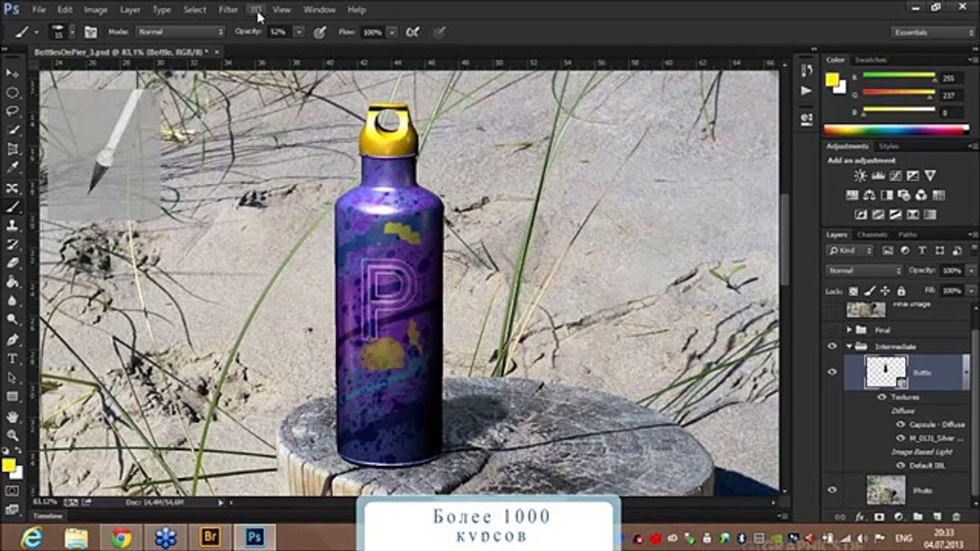Screen dimensions: 980x551
Task: Hide the Capsule - Diffuse texture
Action: coord(900,424)
